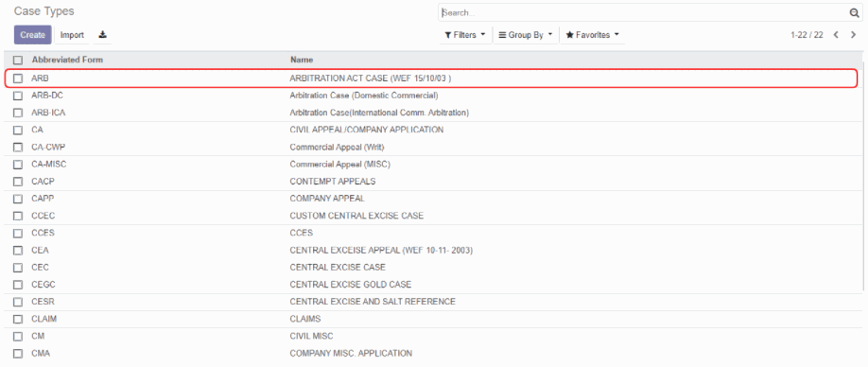The height and width of the screenshot is (367, 868).
Task: Sort by Abbreviated Form column header
Action: tap(67, 60)
